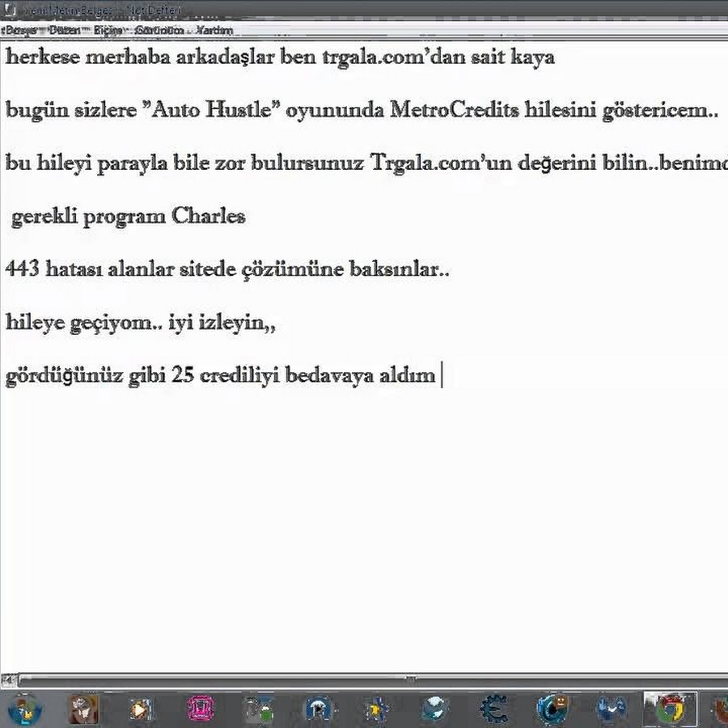Click the Windows Start orb

24,709
